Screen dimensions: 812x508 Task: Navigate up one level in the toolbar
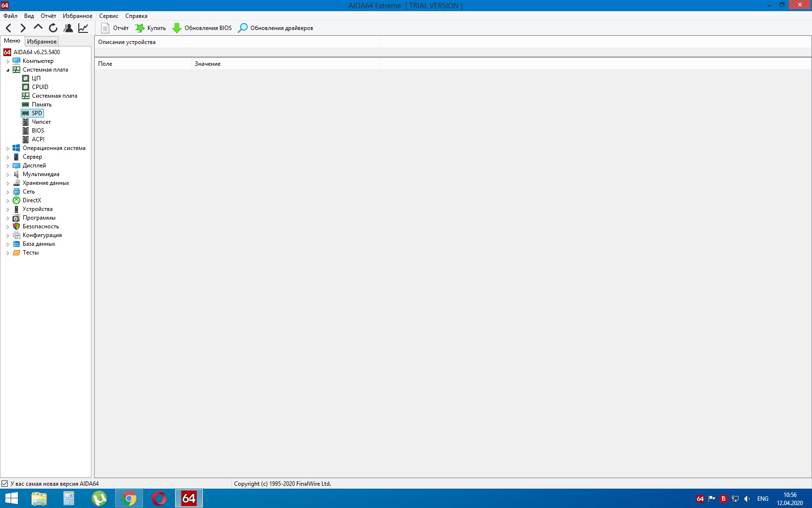pos(38,28)
